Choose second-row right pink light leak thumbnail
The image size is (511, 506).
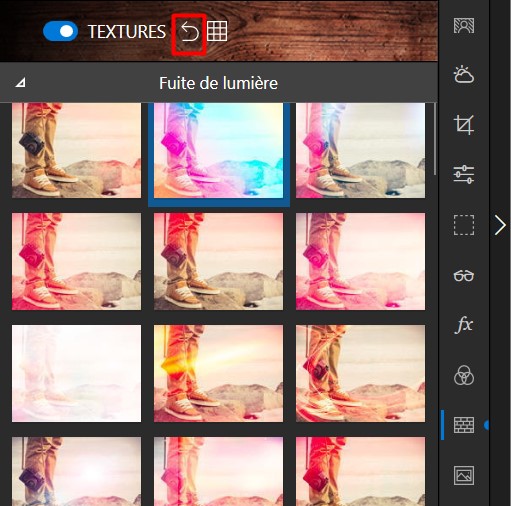click(360, 262)
